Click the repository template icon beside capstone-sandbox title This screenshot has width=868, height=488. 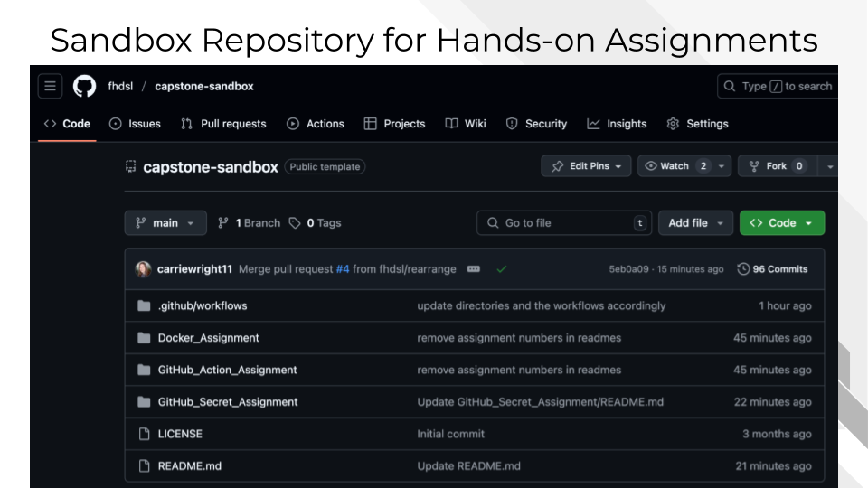click(x=130, y=166)
